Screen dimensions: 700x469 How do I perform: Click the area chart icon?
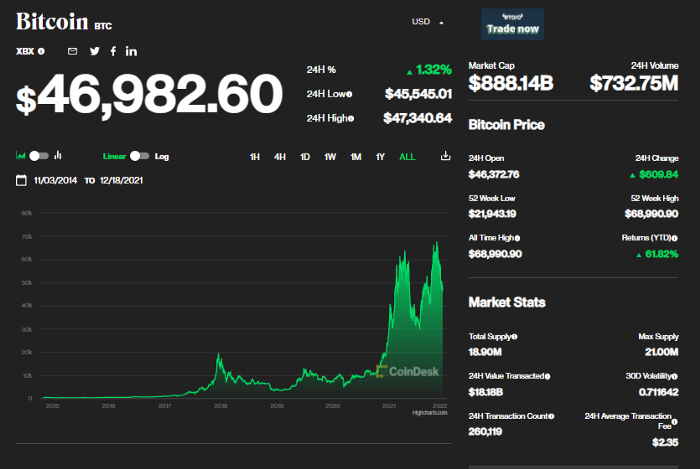pos(21,155)
